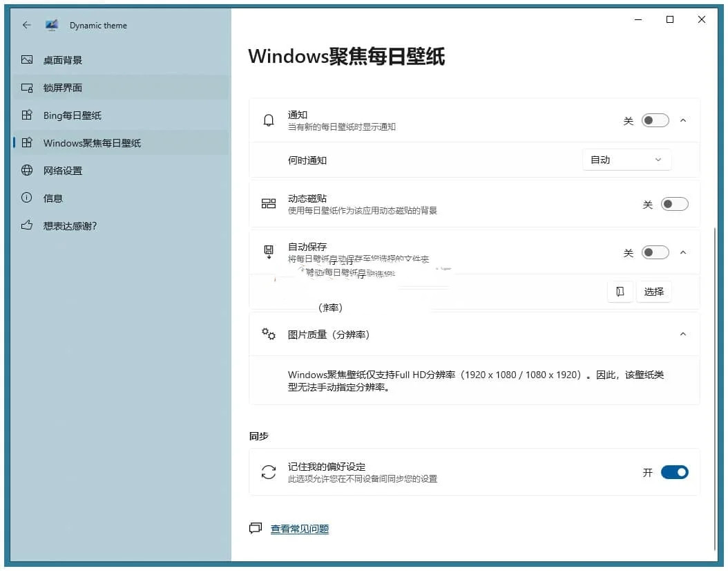Click the notification bell icon
728x571 pixels.
point(269,120)
